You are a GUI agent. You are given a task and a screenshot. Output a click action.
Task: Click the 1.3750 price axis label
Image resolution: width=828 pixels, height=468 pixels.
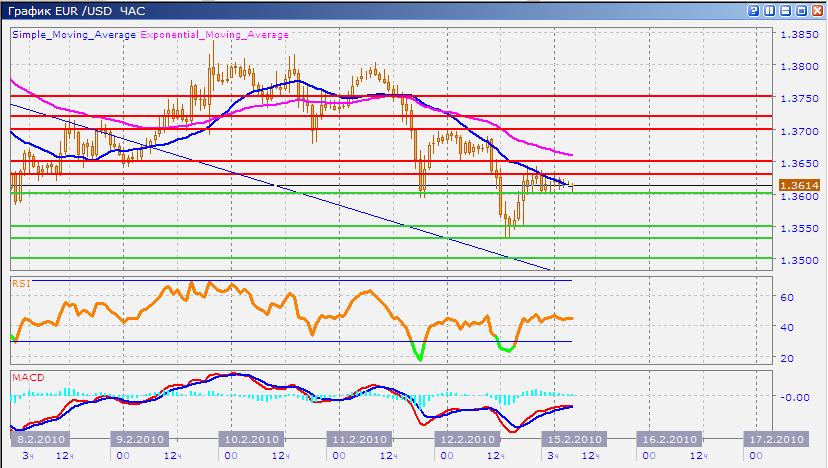(x=799, y=98)
